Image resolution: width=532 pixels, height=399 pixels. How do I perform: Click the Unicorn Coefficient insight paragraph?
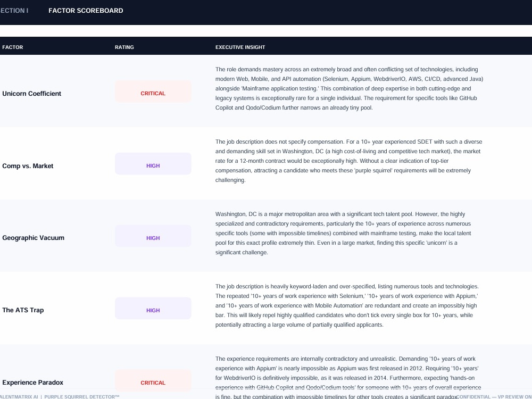(349, 88)
